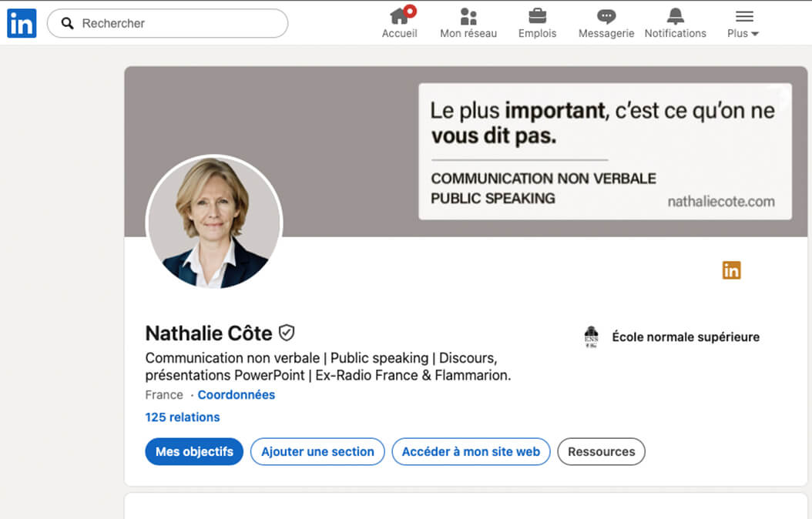Click the Ajouter une section button
The height and width of the screenshot is (519, 812).
click(317, 452)
